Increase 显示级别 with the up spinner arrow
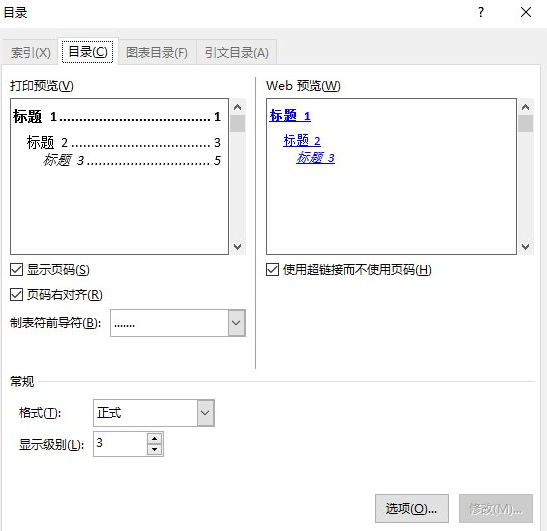 (154, 439)
